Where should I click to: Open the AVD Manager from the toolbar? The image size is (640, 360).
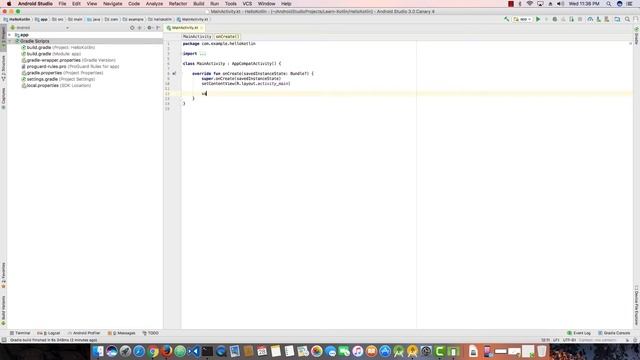(598, 19)
